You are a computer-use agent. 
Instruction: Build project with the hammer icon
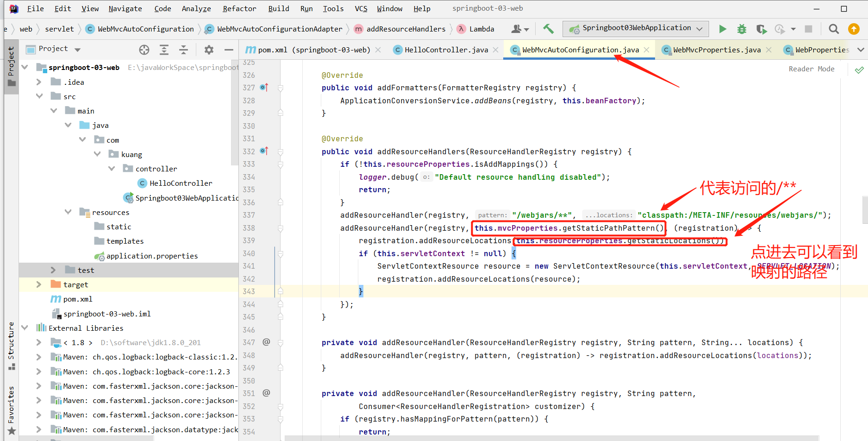[548, 29]
